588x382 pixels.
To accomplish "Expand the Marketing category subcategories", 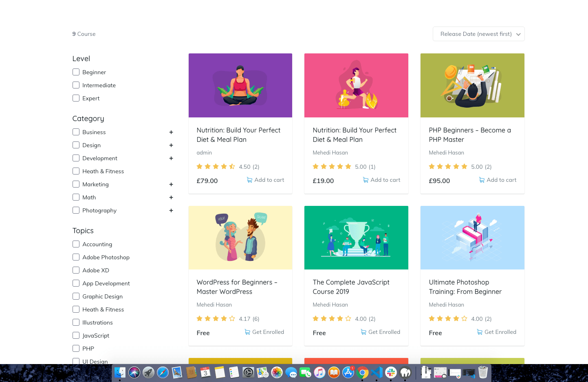I will click(171, 184).
